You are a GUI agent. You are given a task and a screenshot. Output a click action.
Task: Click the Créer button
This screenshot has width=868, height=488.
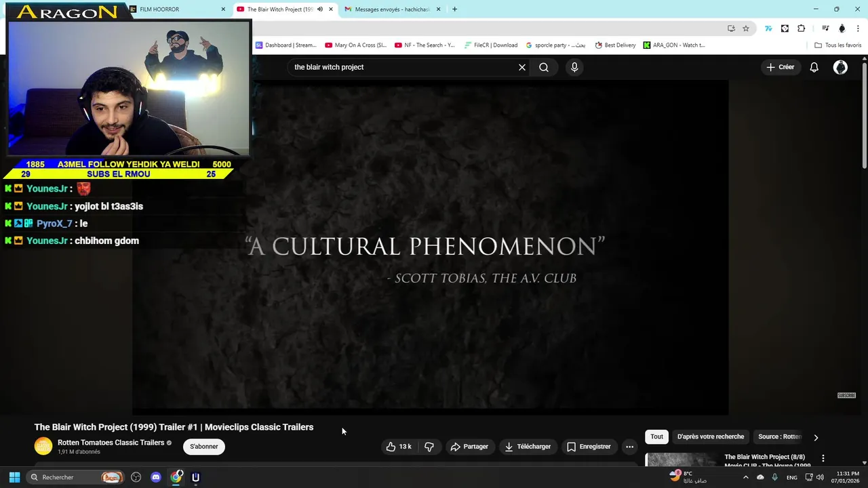click(780, 67)
